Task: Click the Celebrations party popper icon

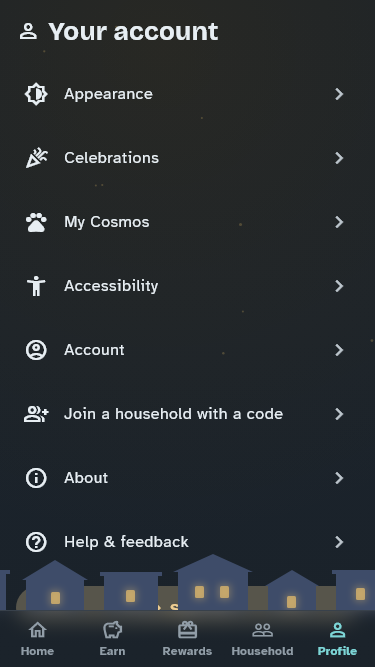Action: click(x=36, y=158)
